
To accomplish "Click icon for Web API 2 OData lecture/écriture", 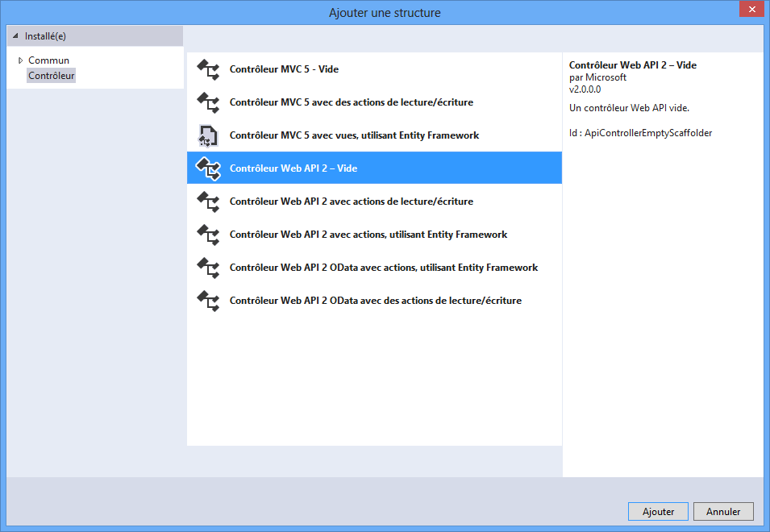I will tap(208, 301).
